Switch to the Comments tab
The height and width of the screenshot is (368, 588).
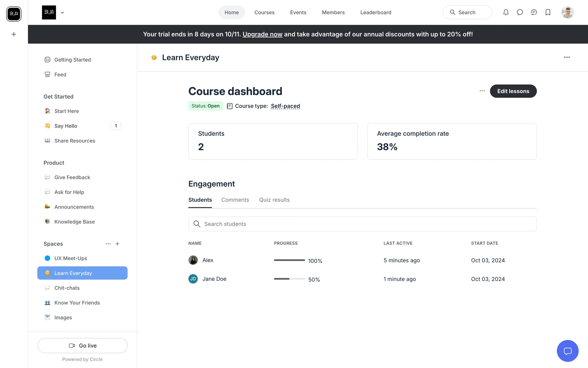(235, 200)
